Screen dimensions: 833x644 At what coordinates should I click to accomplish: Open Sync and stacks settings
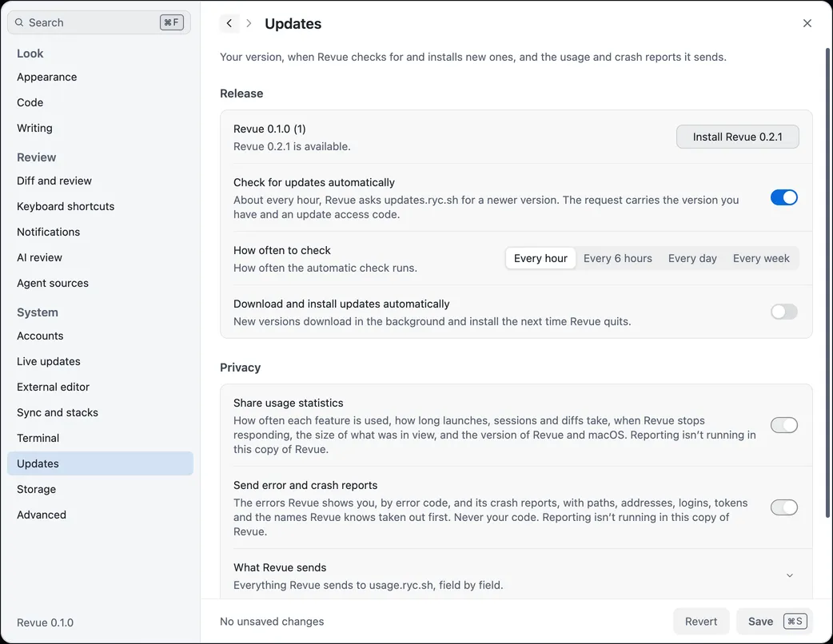tap(100, 412)
